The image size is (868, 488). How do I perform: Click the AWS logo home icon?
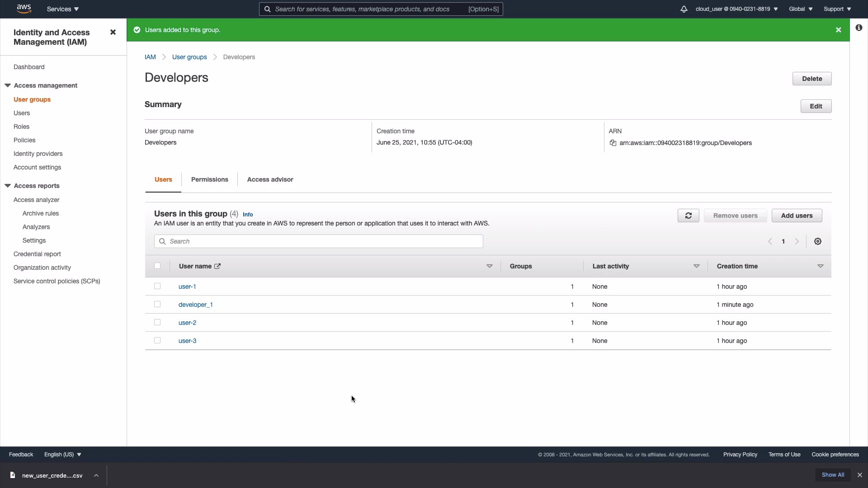(x=24, y=9)
